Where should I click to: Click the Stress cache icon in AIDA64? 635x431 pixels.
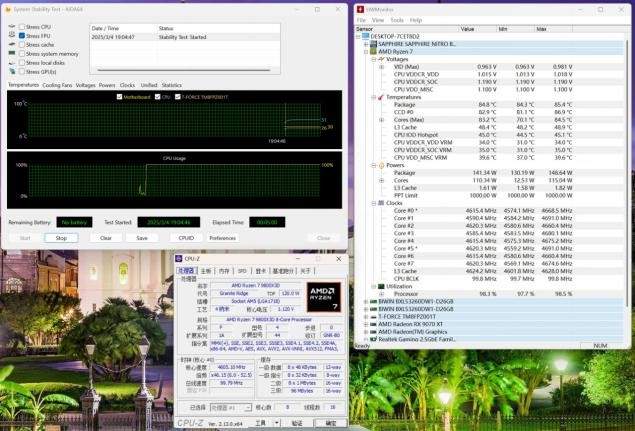click(x=12, y=45)
